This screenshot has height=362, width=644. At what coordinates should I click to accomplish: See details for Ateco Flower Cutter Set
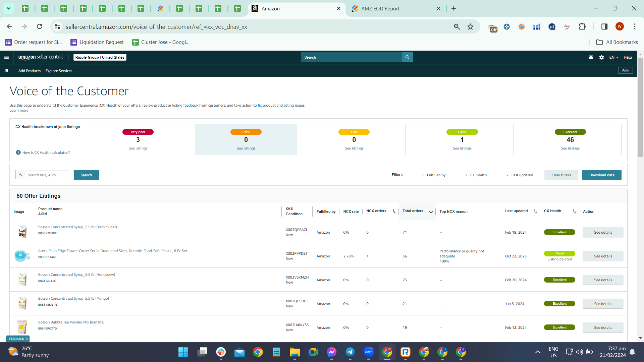pyautogui.click(x=603, y=256)
